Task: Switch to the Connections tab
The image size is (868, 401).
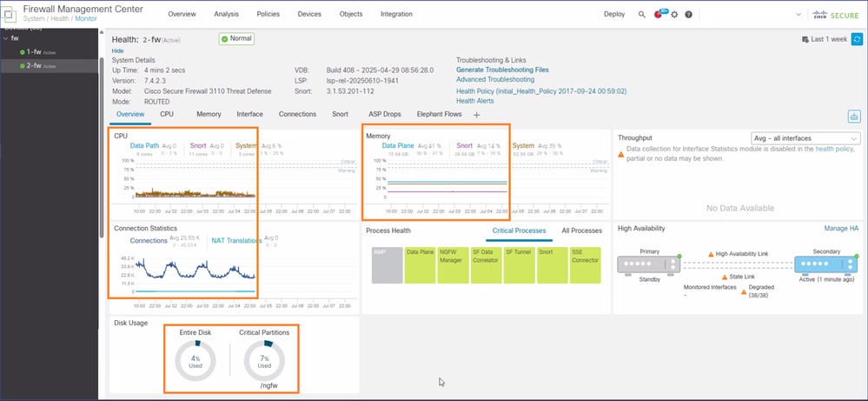Action: tap(297, 114)
